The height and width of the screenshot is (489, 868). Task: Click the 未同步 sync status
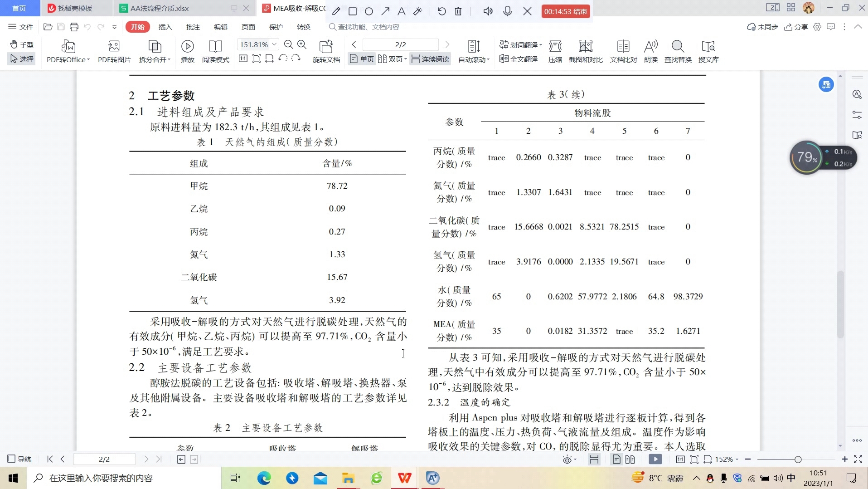762,27
